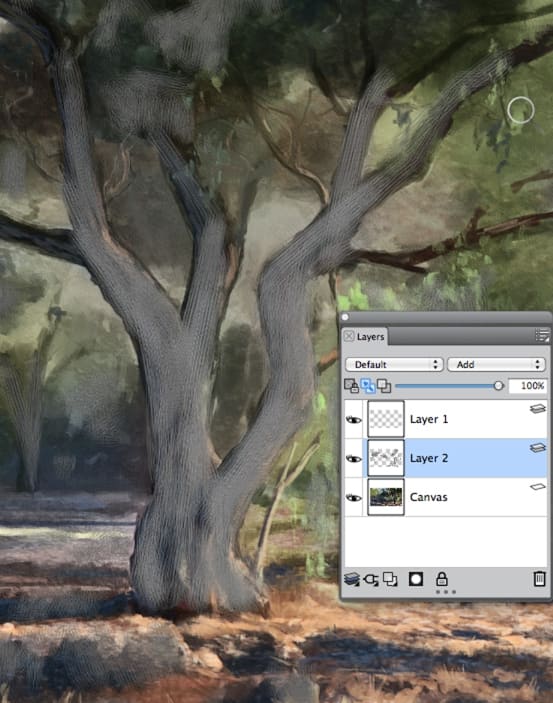Open the Default composite method dropdown

pos(394,365)
